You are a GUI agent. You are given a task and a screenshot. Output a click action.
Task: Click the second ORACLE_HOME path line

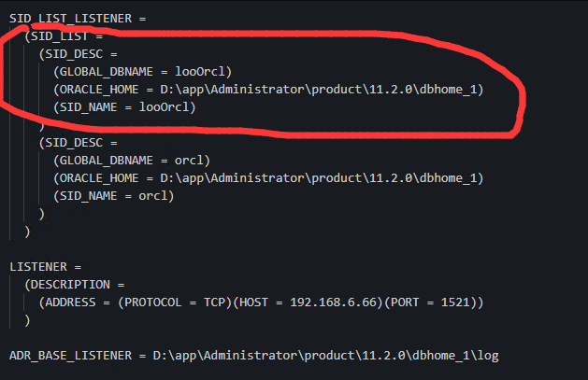pyautogui.click(x=268, y=177)
